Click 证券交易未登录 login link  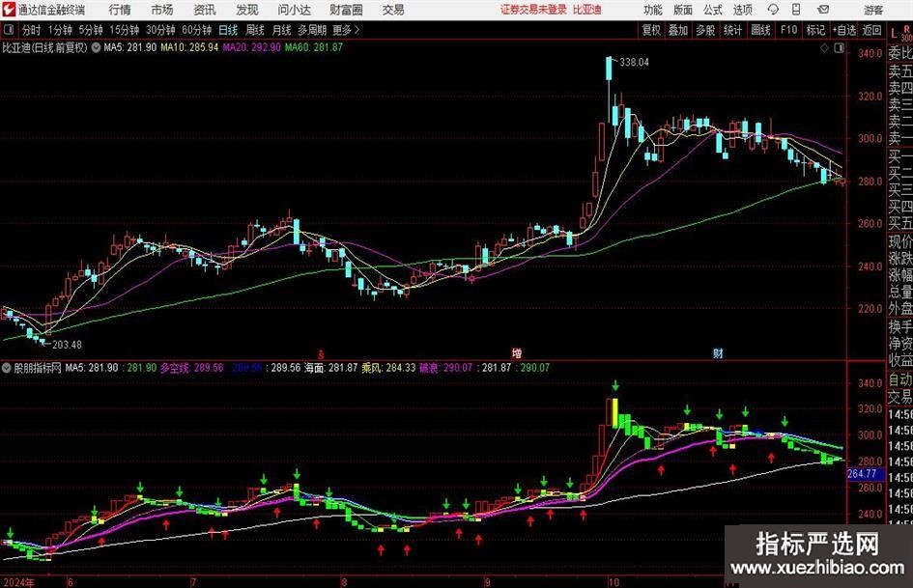pyautogui.click(x=533, y=10)
